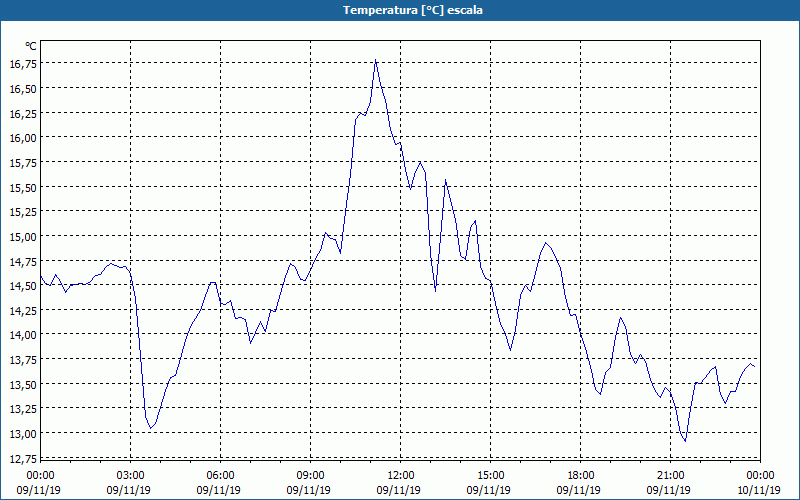Click the °C unit label
The width and height of the screenshot is (800, 500).
tap(31, 46)
